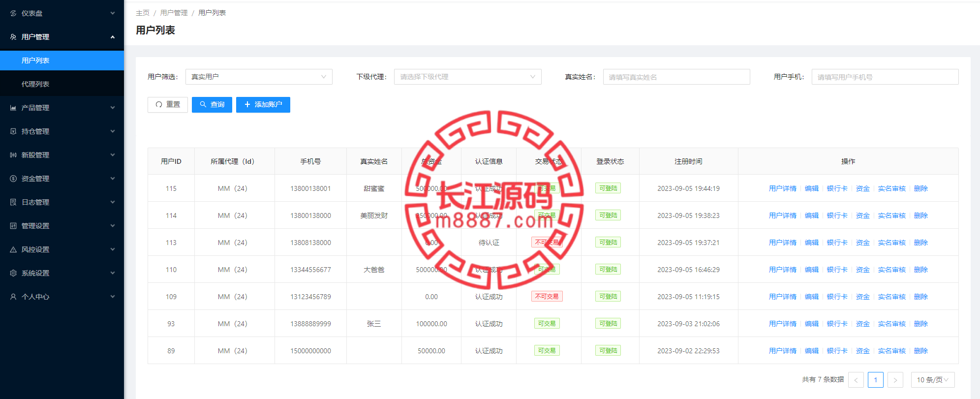The height and width of the screenshot is (399, 980).
Task: Open the 用户筛选 dropdown showing 真实用户
Action: [259, 77]
